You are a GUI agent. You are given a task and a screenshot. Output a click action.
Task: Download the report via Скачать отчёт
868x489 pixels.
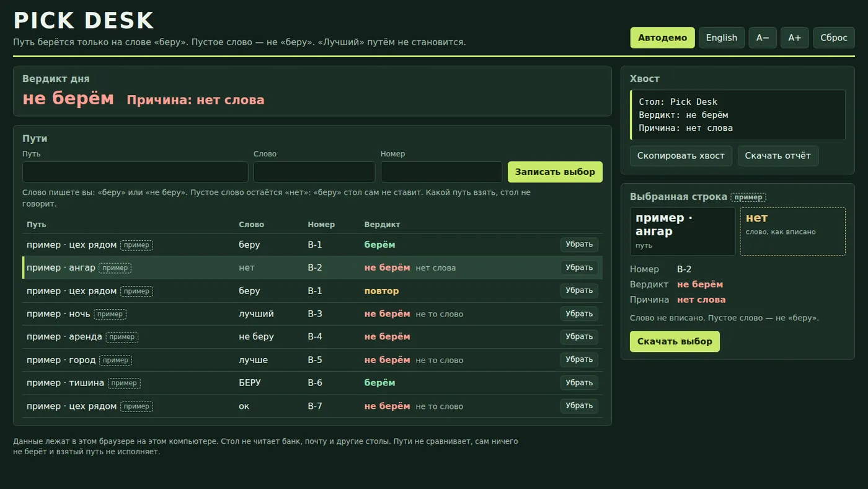778,156
